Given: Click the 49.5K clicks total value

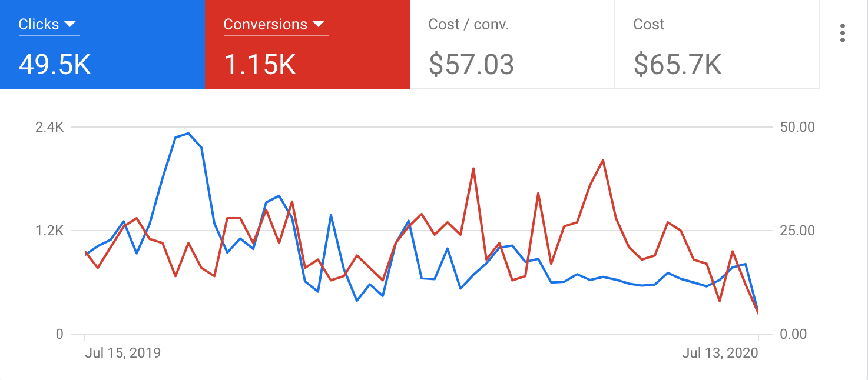Looking at the screenshot, I should pos(55,65).
